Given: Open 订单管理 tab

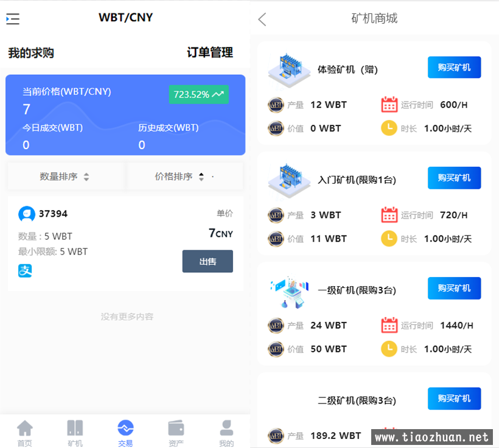Looking at the screenshot, I should pyautogui.click(x=210, y=52).
